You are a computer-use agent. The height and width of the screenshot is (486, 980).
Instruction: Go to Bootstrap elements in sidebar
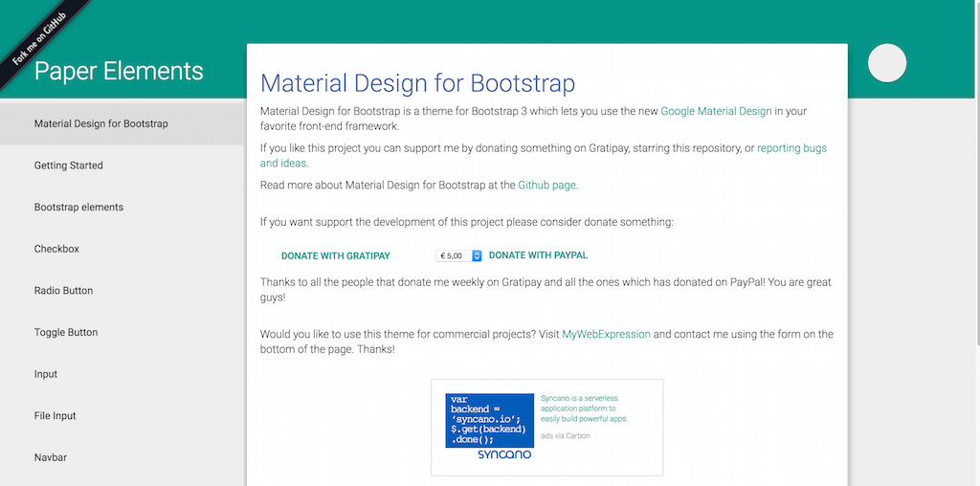122,208
